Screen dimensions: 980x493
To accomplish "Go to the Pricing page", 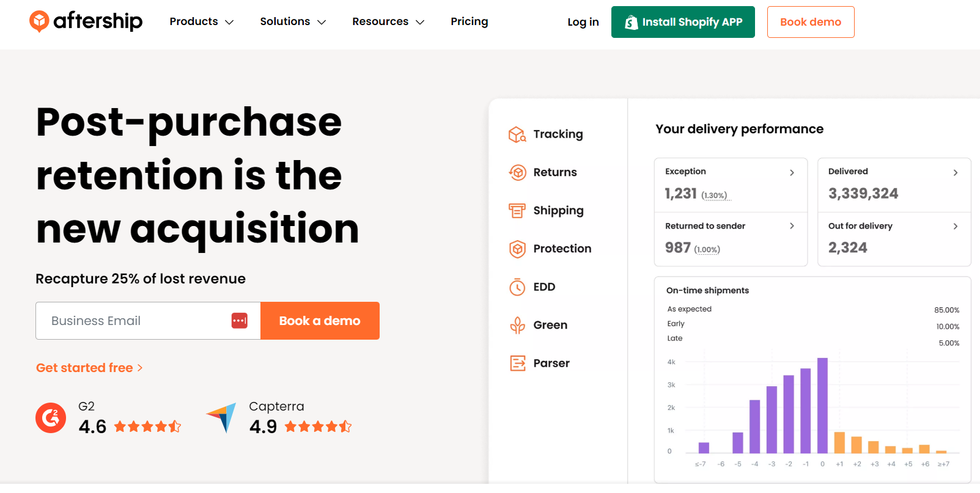I will pos(469,22).
